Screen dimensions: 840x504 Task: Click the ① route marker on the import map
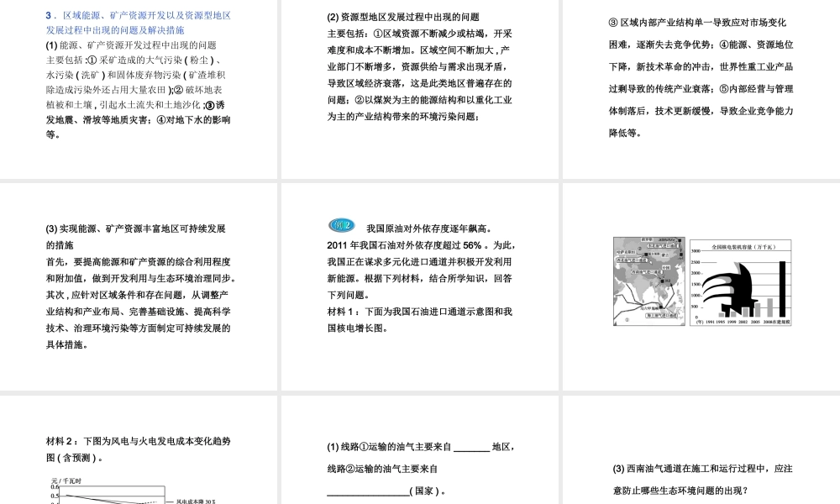627,319
